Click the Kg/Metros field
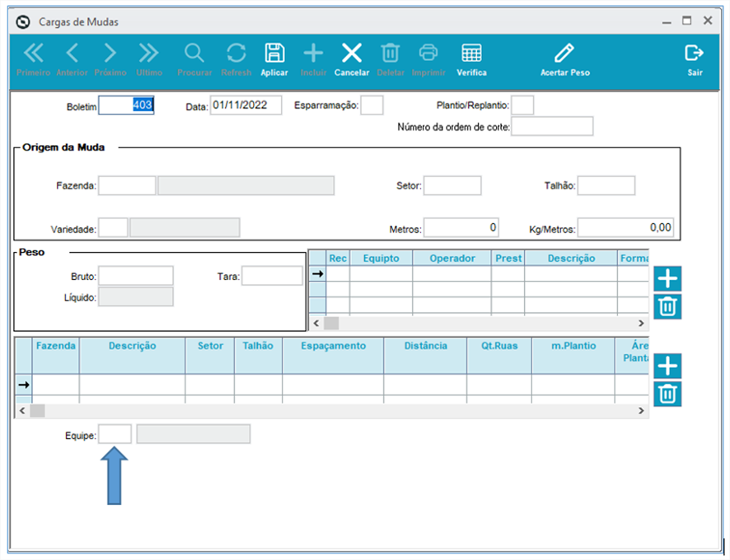The image size is (730, 560). [x=625, y=227]
